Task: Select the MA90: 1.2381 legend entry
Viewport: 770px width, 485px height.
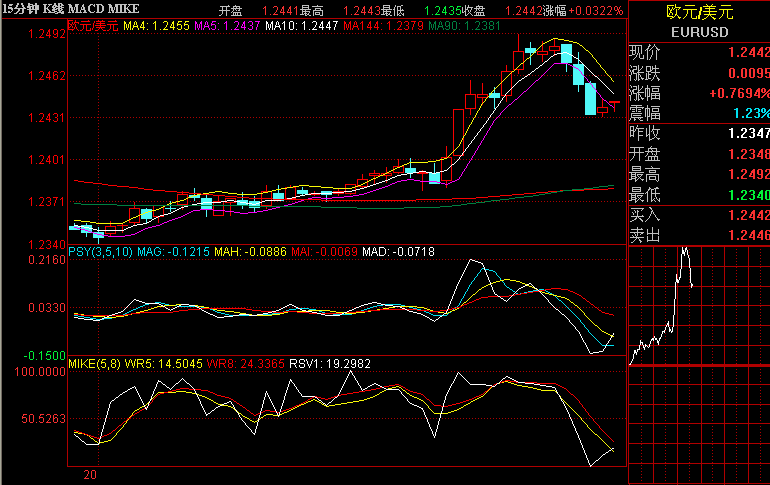Action: [x=464, y=26]
